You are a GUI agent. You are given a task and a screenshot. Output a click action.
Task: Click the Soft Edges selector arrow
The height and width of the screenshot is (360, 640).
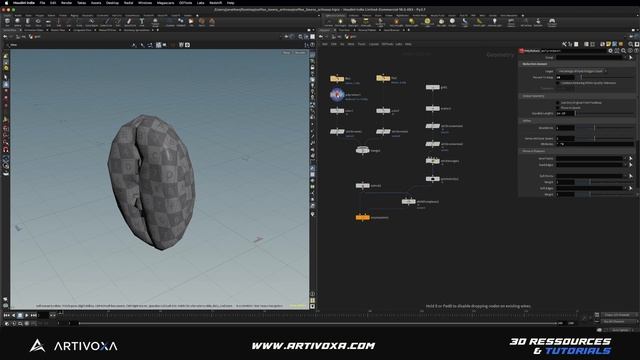pos(631,188)
